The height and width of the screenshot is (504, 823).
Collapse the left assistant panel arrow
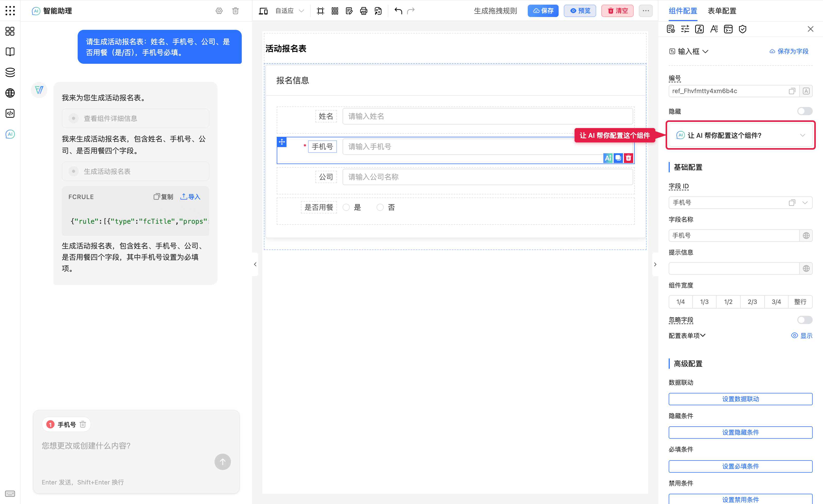[x=255, y=264]
